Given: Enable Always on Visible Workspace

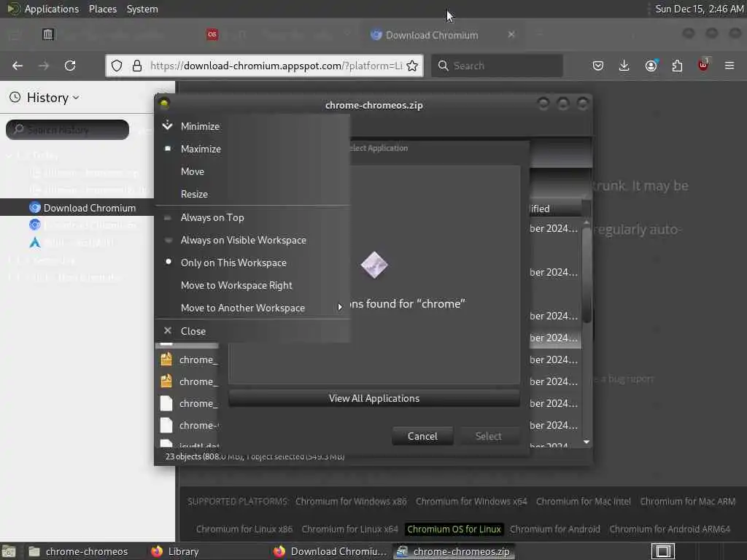Looking at the screenshot, I should pos(252,240).
